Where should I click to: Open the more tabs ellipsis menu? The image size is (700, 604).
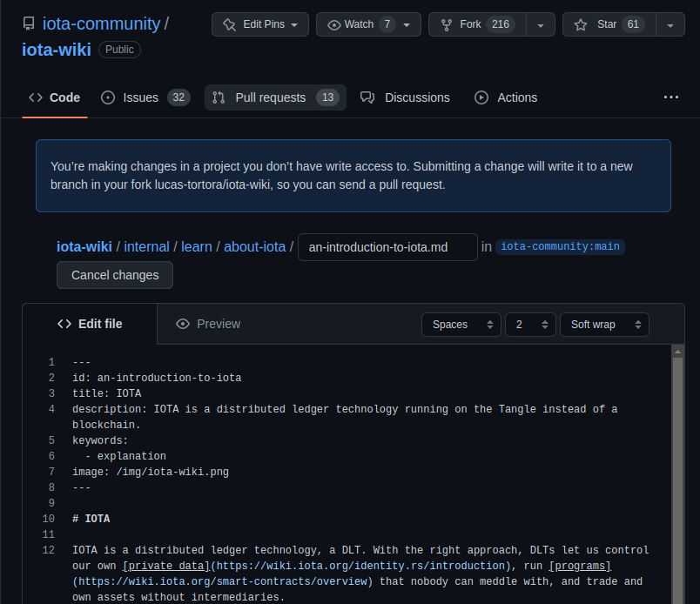(x=671, y=97)
